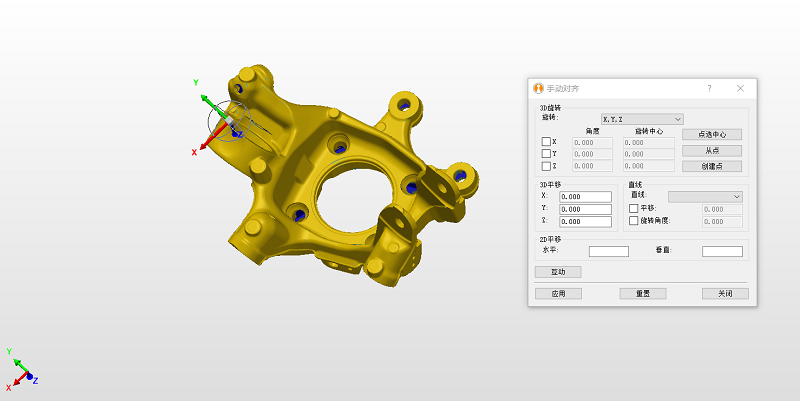
Task: Expand the 直线 dropdown list
Action: coord(705,196)
